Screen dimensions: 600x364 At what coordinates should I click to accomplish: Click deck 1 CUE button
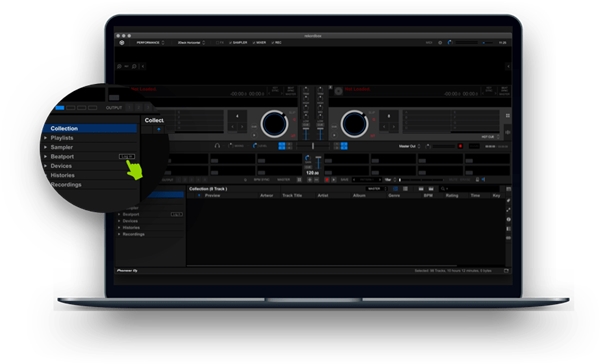coord(254,127)
